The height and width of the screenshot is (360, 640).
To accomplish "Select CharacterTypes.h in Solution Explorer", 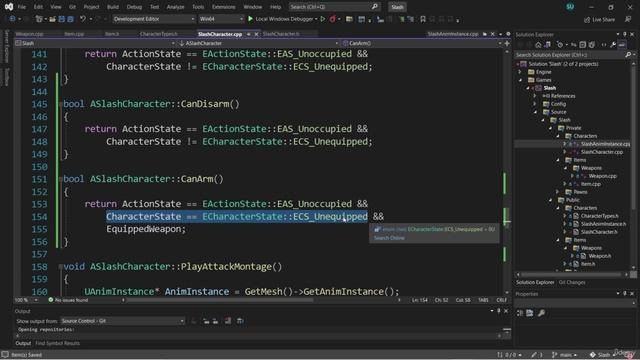I will [x=599, y=216].
